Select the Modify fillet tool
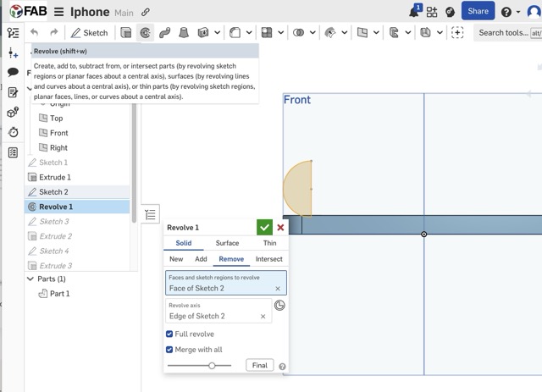The height and width of the screenshot is (392, 542). [330, 33]
